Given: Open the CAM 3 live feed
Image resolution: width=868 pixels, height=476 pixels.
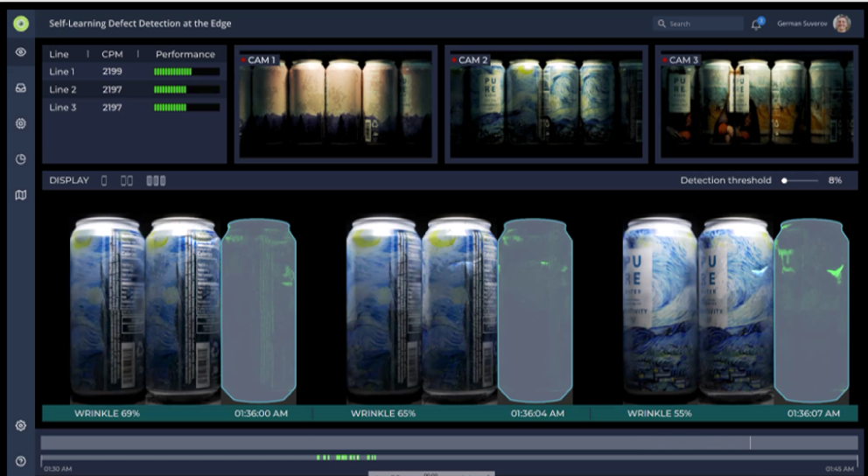Looking at the screenshot, I should point(757,105).
